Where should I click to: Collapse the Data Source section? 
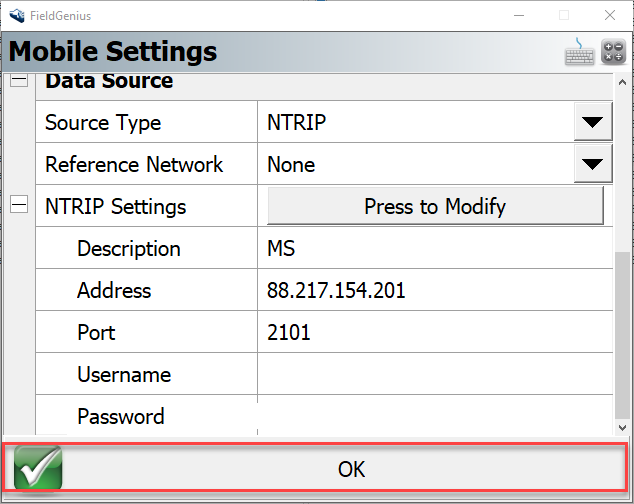pos(18,81)
